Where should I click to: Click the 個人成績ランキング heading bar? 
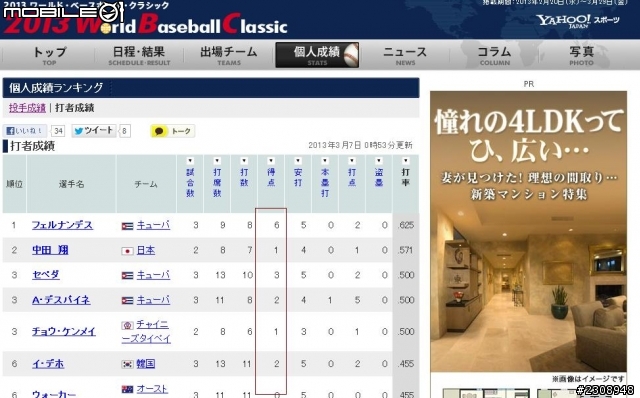(x=211, y=87)
